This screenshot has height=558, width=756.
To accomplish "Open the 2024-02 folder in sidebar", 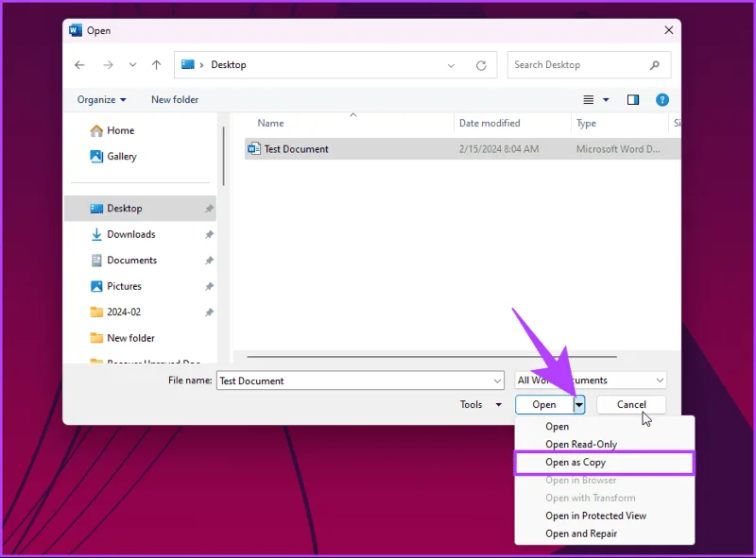I will coord(140,313).
